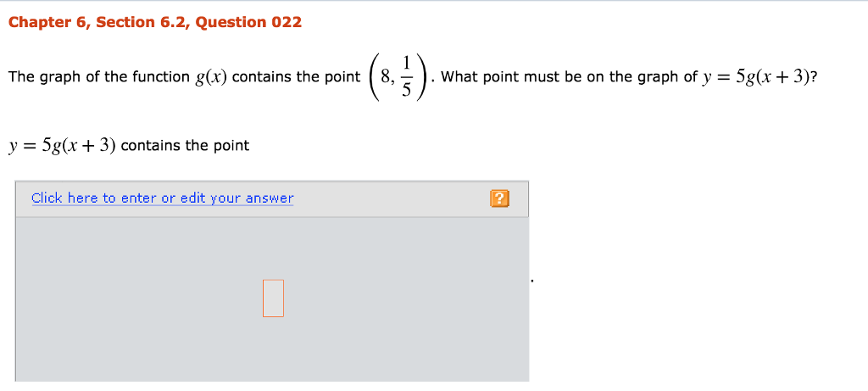Click 'contains the point' in the question sentence
This screenshot has height=391, width=868.
[296, 77]
